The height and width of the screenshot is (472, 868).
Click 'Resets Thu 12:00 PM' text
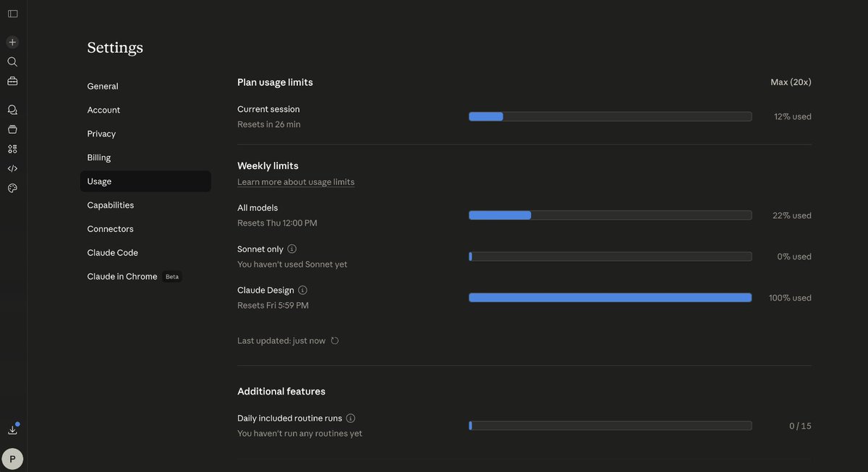pyautogui.click(x=277, y=223)
